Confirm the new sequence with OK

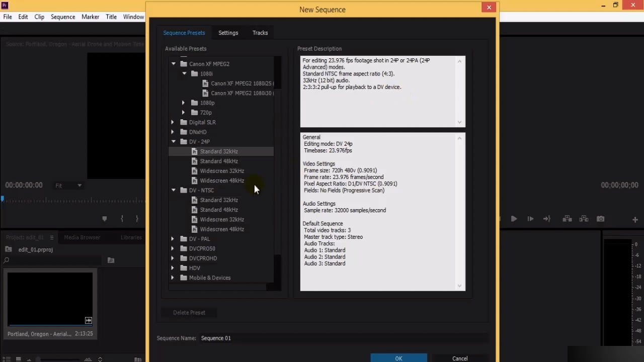(x=398, y=358)
